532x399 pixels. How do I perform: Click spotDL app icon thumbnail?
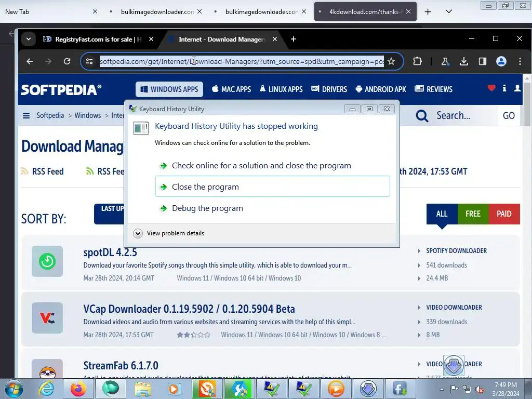click(x=47, y=261)
